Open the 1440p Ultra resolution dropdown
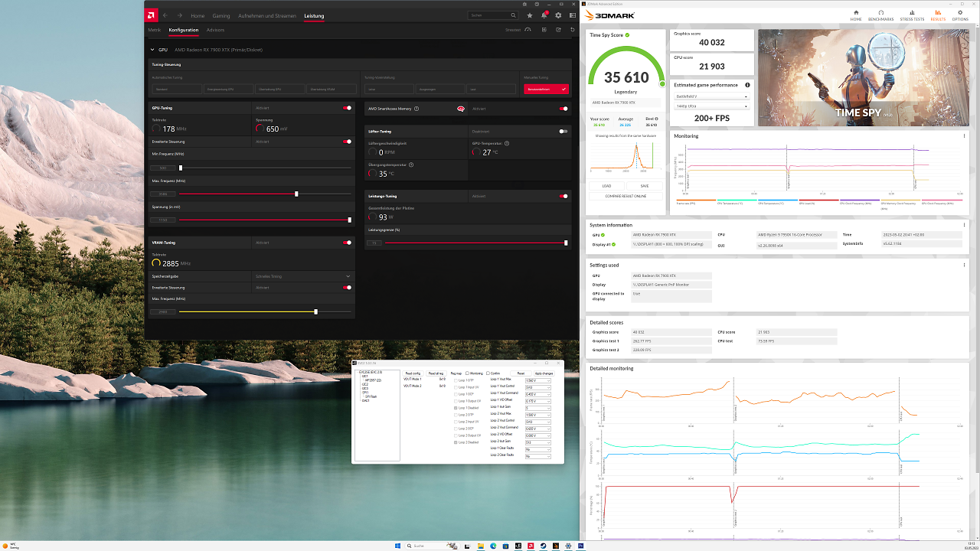The height and width of the screenshot is (551, 980). point(711,106)
